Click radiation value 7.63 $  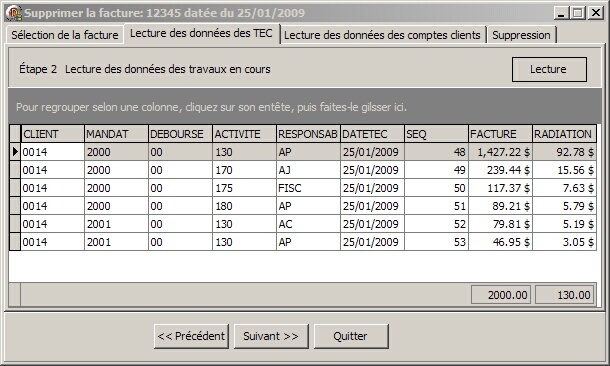coord(564,188)
